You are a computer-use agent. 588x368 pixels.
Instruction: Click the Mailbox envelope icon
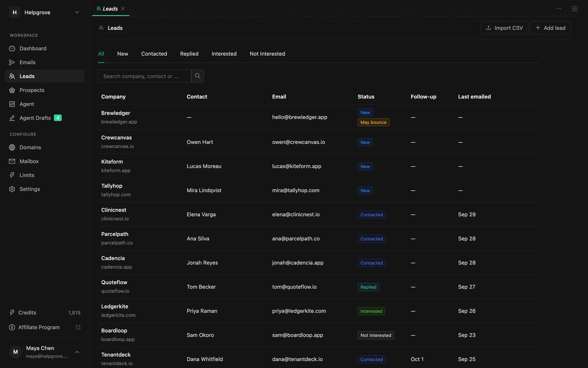(x=12, y=161)
